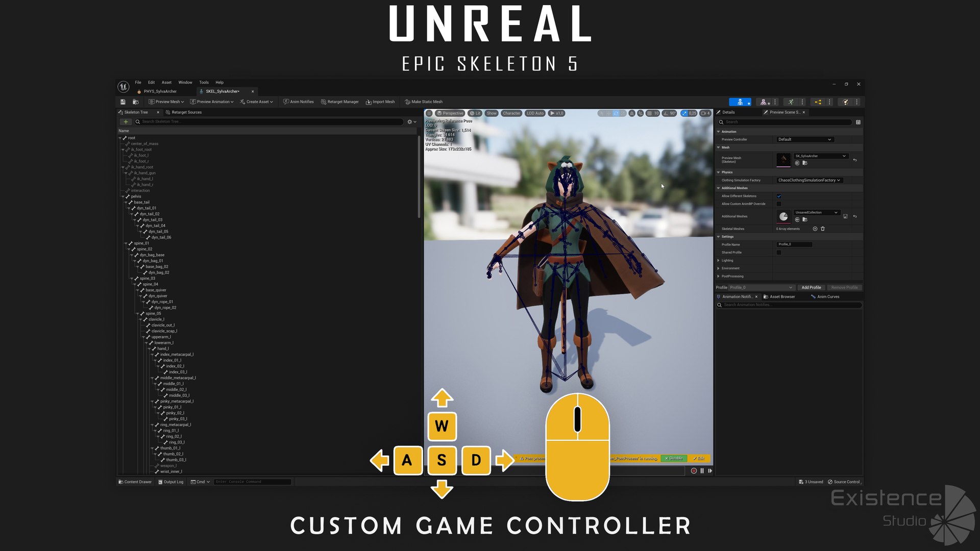Switch to the Retarget Sources tab
This screenshot has width=980, height=551.
click(183, 113)
